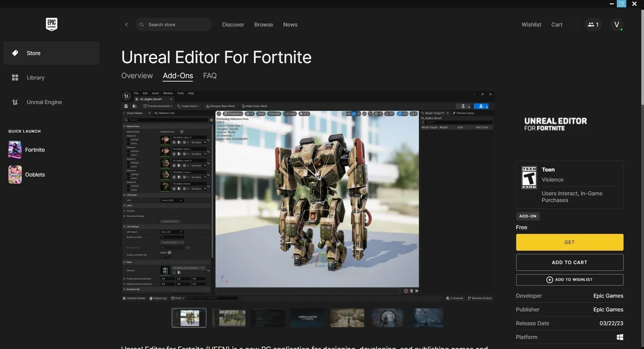Click the Windows platform icon
644x349 pixels.
click(620, 337)
